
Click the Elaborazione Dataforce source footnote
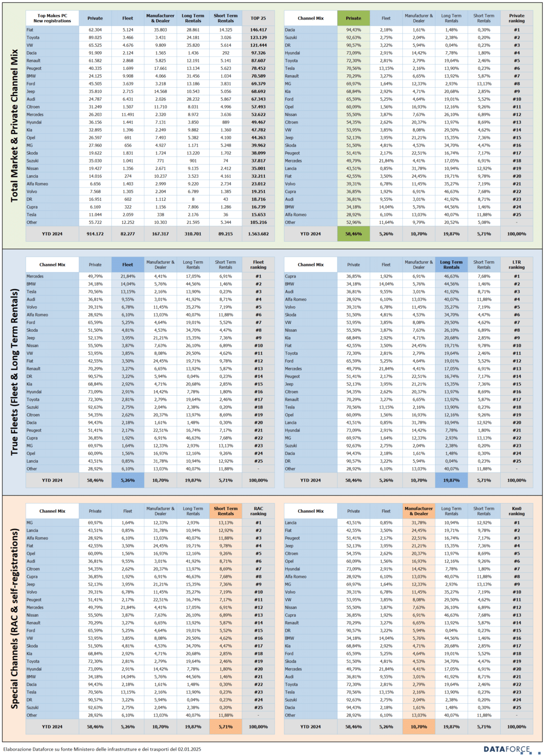pyautogui.click(x=102, y=749)
